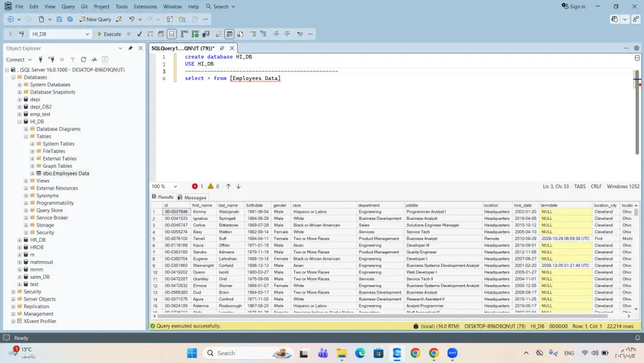Collapse the HI_DB database node
The image size is (644, 363).
20,122
